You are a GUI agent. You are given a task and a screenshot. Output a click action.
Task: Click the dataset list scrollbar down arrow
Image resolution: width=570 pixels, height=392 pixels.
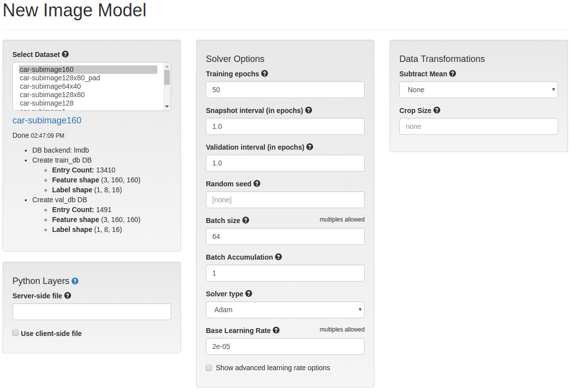pyautogui.click(x=167, y=107)
